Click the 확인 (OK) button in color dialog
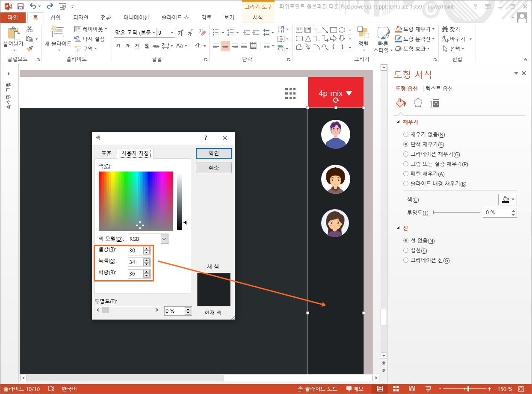 coord(214,153)
